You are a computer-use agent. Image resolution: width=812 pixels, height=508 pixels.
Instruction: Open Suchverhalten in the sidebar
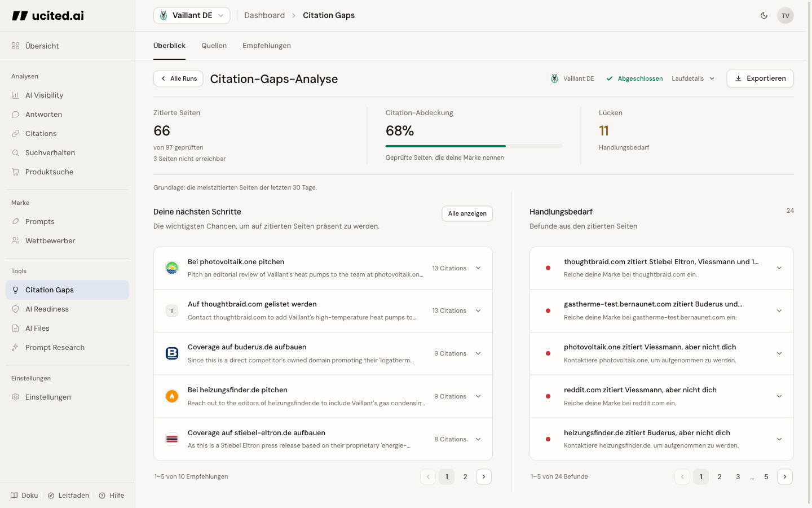pyautogui.click(x=68, y=153)
